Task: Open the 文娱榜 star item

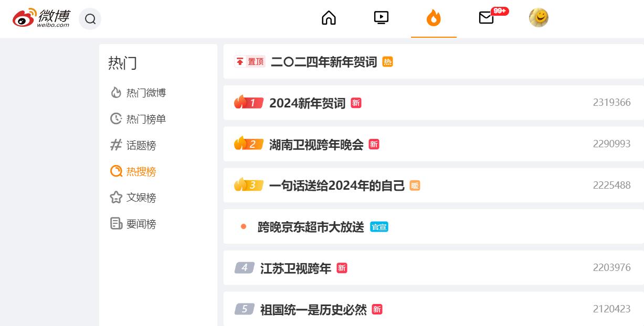Action: point(141,198)
